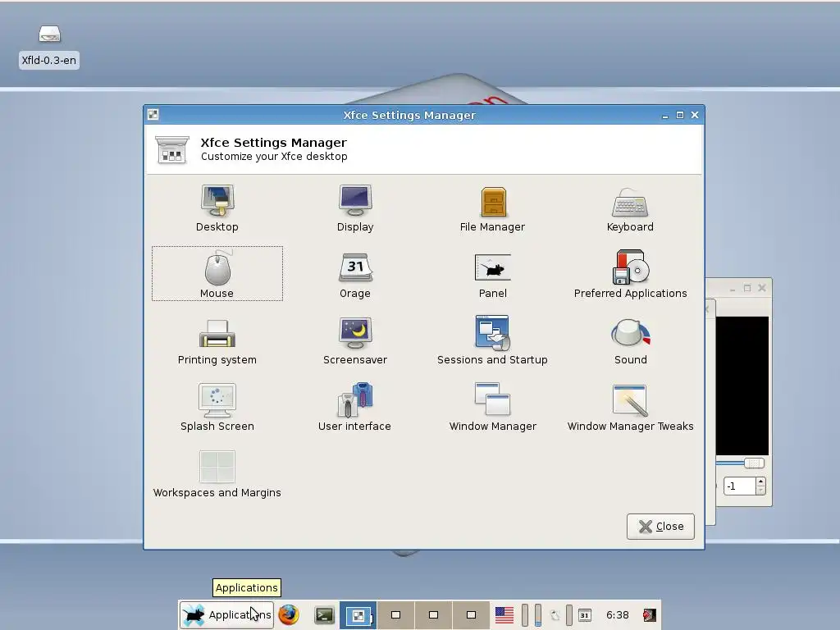This screenshot has width=840, height=630.
Task: Click the 6:38 panel clock
Action: tap(617, 615)
